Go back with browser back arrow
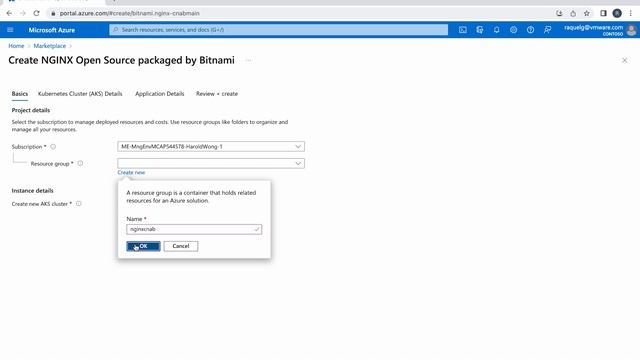This screenshot has width=640, height=360. coord(9,13)
